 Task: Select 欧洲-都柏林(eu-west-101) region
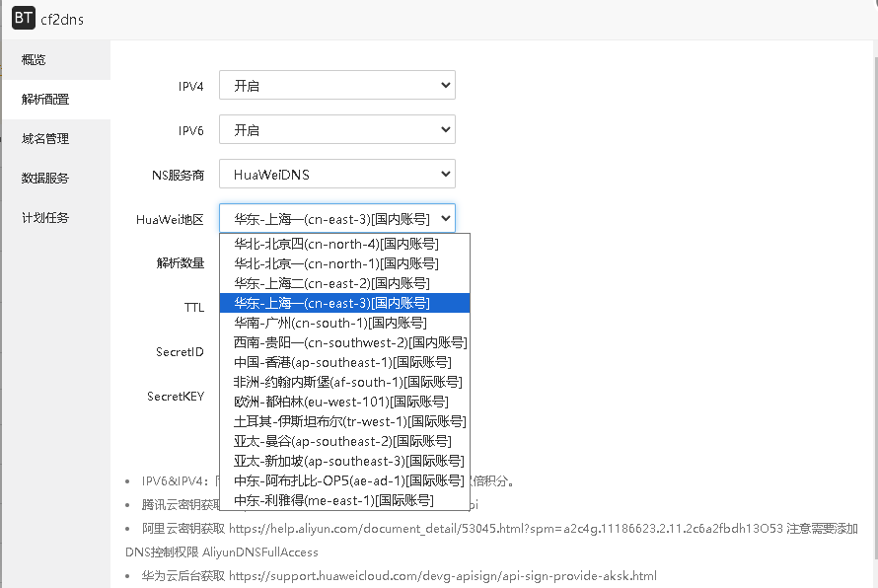coord(340,402)
